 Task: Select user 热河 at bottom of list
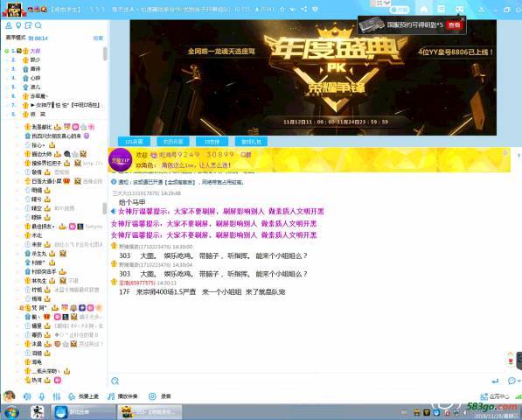[x=37, y=380]
